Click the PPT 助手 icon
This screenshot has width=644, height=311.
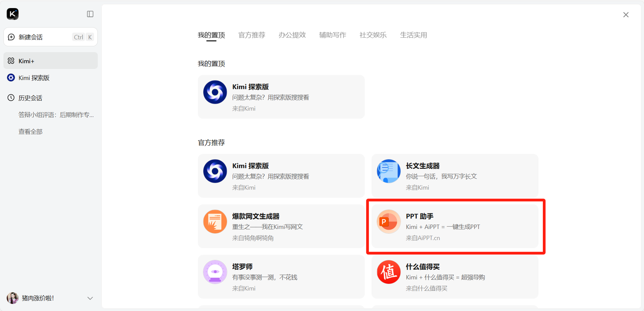point(389,222)
